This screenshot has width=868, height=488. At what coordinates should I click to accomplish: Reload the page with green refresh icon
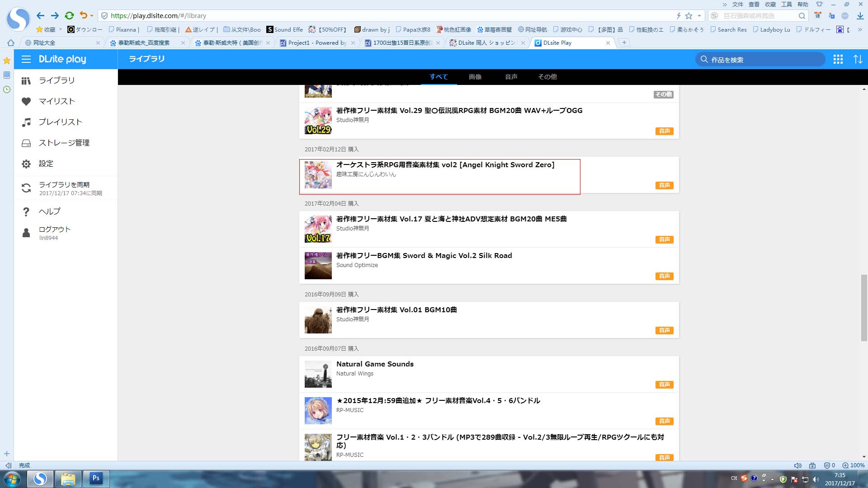tap(69, 15)
